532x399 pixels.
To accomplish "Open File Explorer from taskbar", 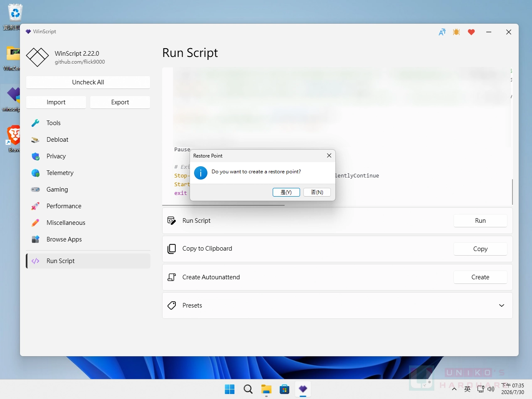I will (x=266, y=389).
